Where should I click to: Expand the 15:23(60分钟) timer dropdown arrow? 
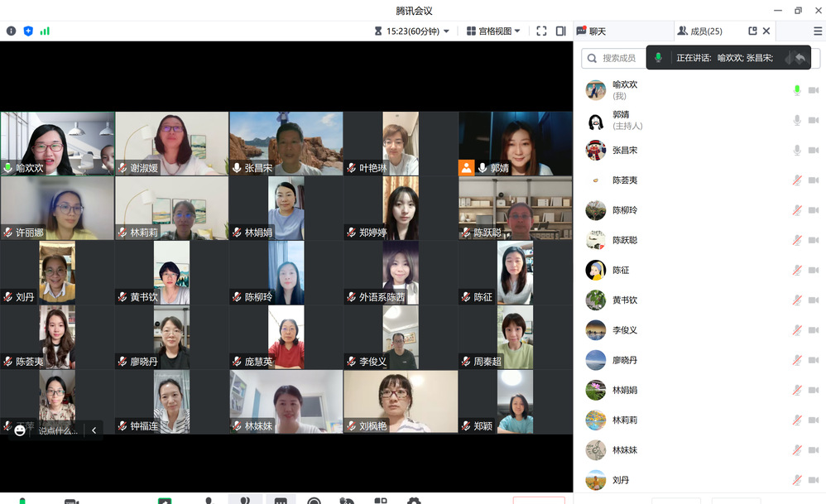(x=446, y=31)
